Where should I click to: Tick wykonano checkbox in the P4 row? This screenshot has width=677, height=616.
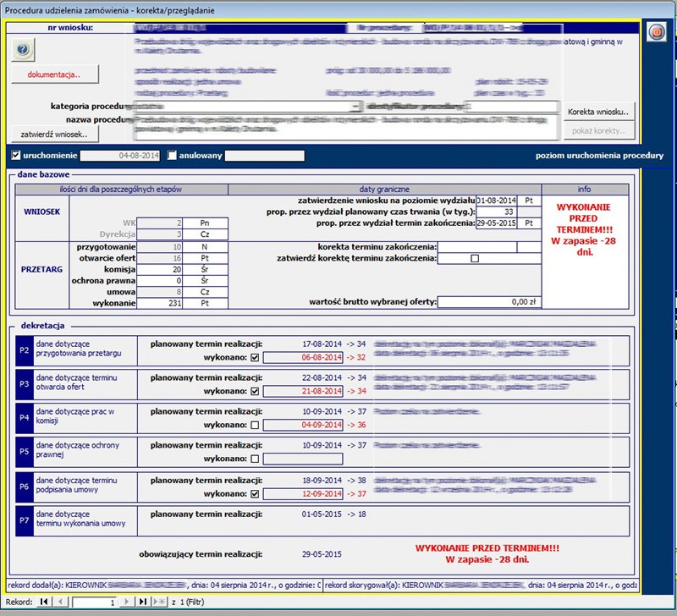tap(255, 425)
